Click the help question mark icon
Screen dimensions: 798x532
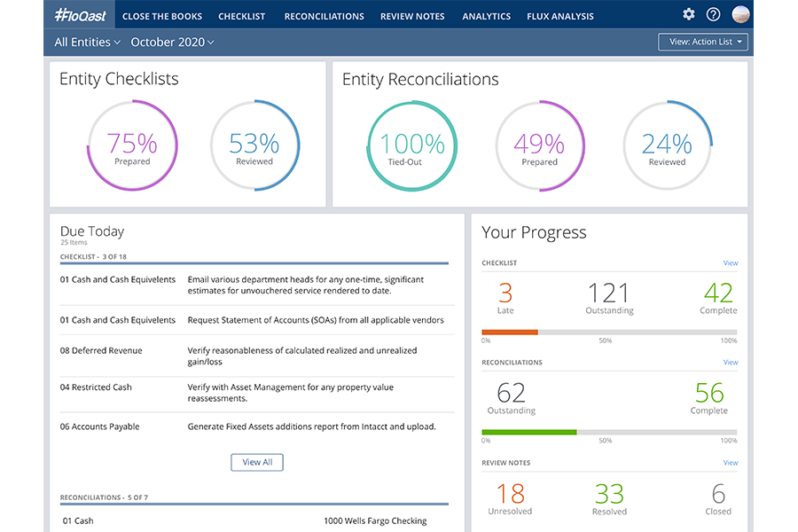(x=713, y=14)
